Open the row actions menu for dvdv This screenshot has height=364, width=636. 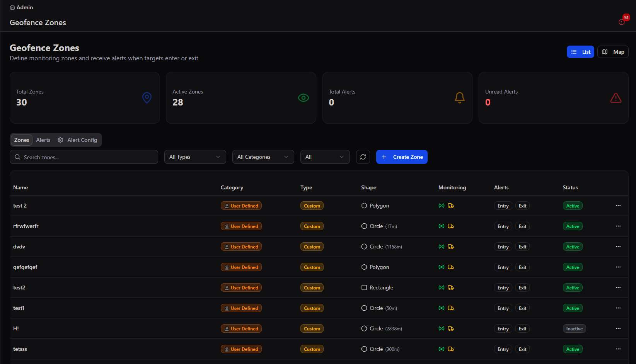618,247
